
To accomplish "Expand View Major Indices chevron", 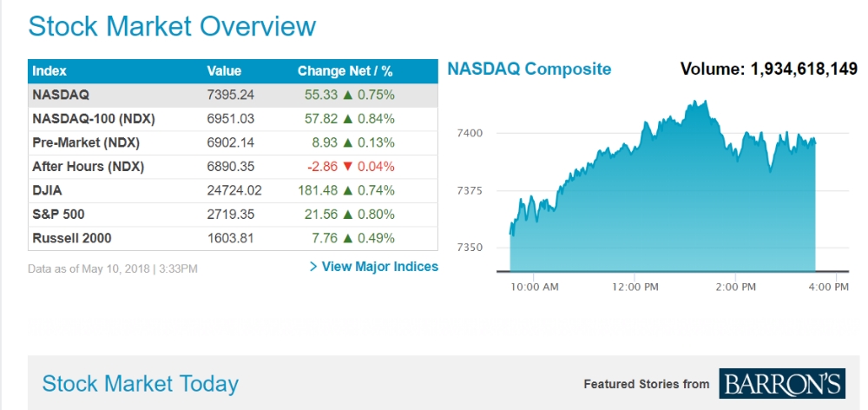I will [x=313, y=267].
